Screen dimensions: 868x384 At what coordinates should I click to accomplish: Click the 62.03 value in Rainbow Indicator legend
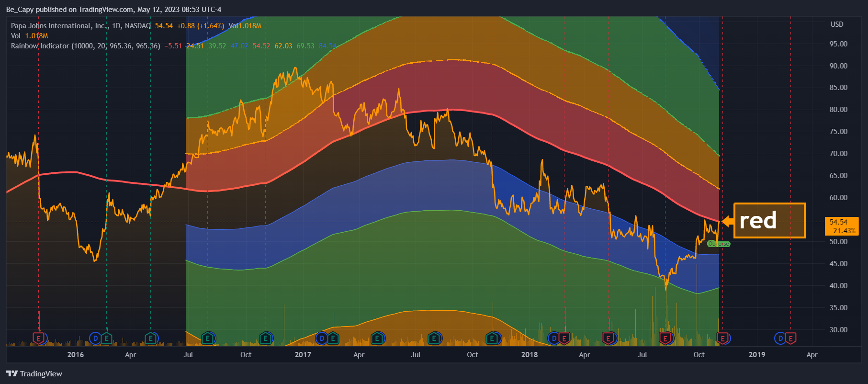[283, 46]
